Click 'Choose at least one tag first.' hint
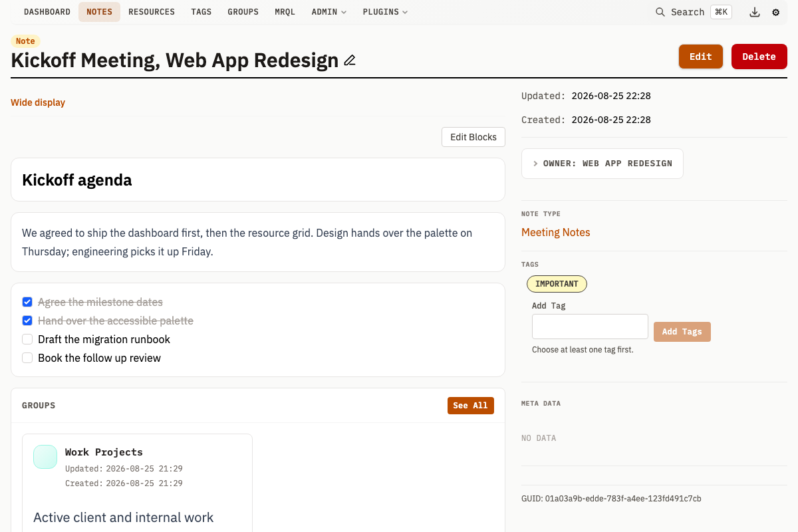This screenshot has height=532, width=798. (x=583, y=350)
